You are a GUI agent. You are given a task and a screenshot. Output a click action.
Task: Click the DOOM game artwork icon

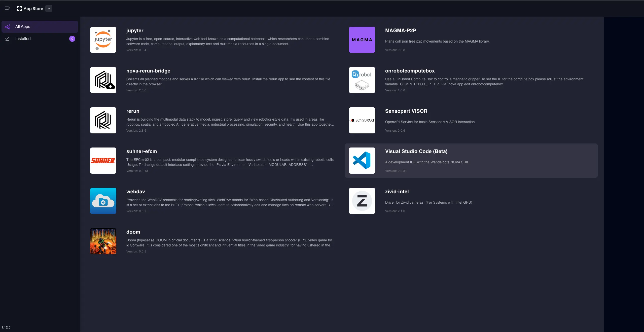point(103,241)
